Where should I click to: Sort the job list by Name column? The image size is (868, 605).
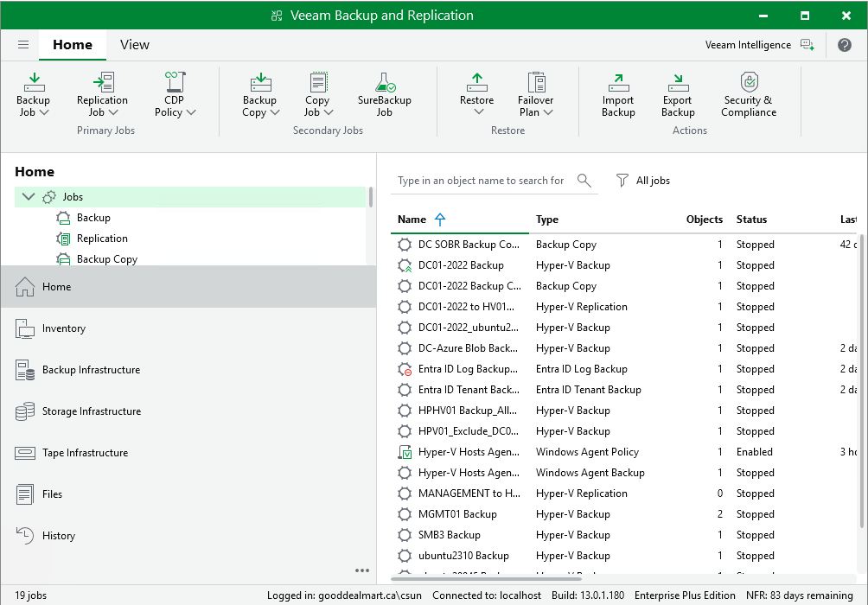pos(412,220)
